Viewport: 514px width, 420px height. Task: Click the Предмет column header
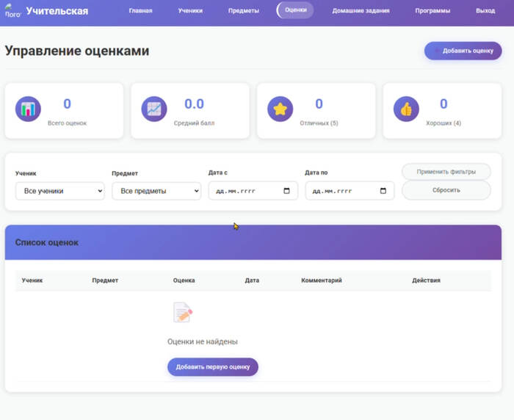(105, 280)
